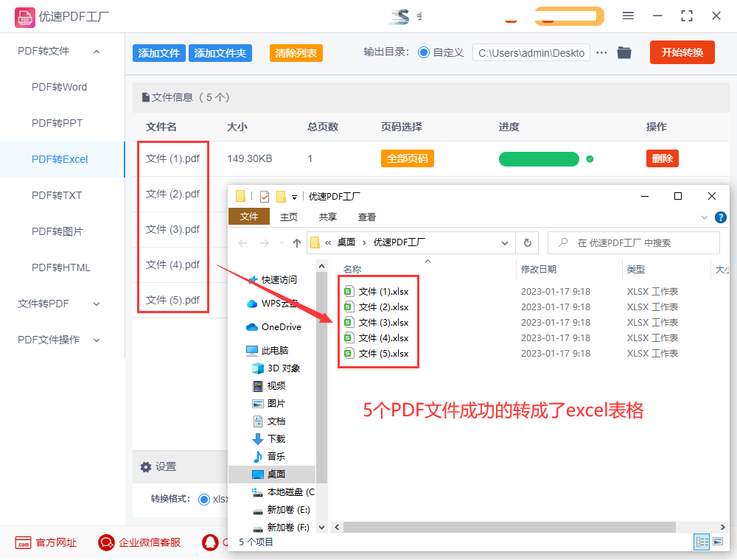Open the Explorer 共享 tab
The width and height of the screenshot is (737, 560).
(328, 217)
